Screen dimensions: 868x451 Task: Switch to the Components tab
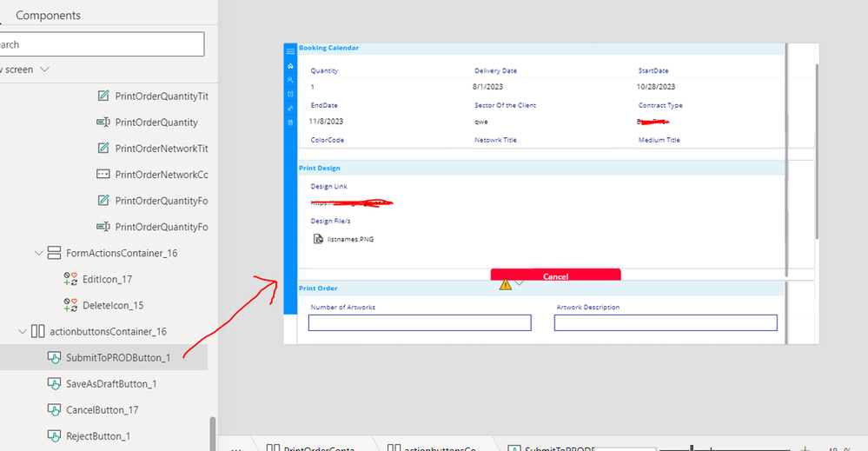48,15
